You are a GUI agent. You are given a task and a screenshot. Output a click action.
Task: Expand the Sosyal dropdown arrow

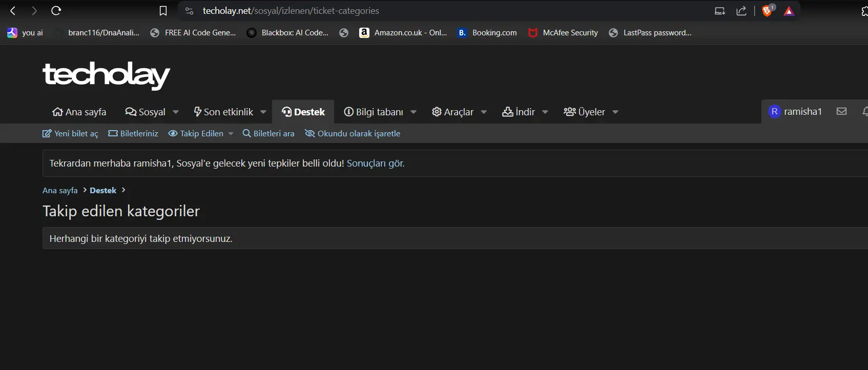[x=176, y=112]
